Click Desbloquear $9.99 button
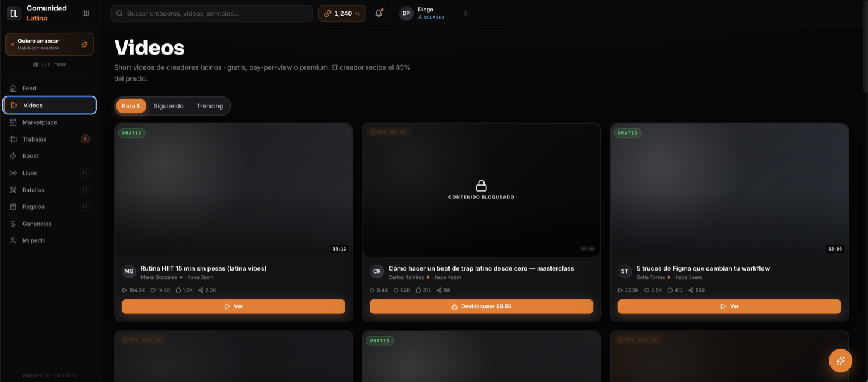868x382 pixels. coord(481,307)
